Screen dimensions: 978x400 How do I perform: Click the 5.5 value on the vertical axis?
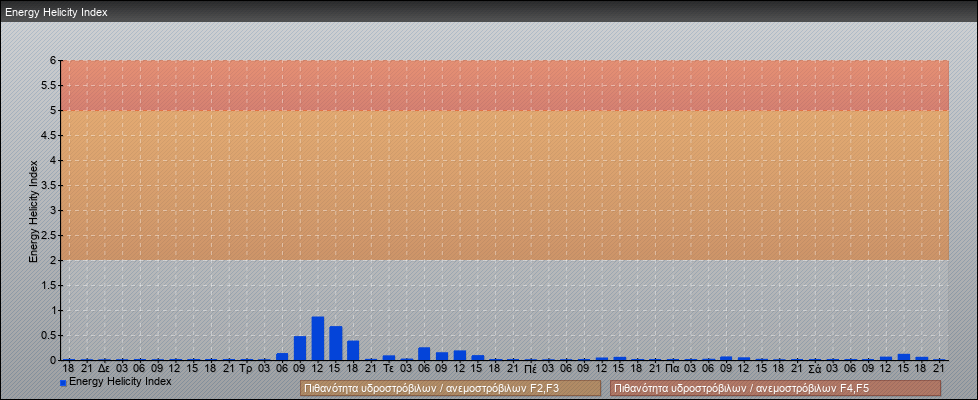(x=49, y=85)
